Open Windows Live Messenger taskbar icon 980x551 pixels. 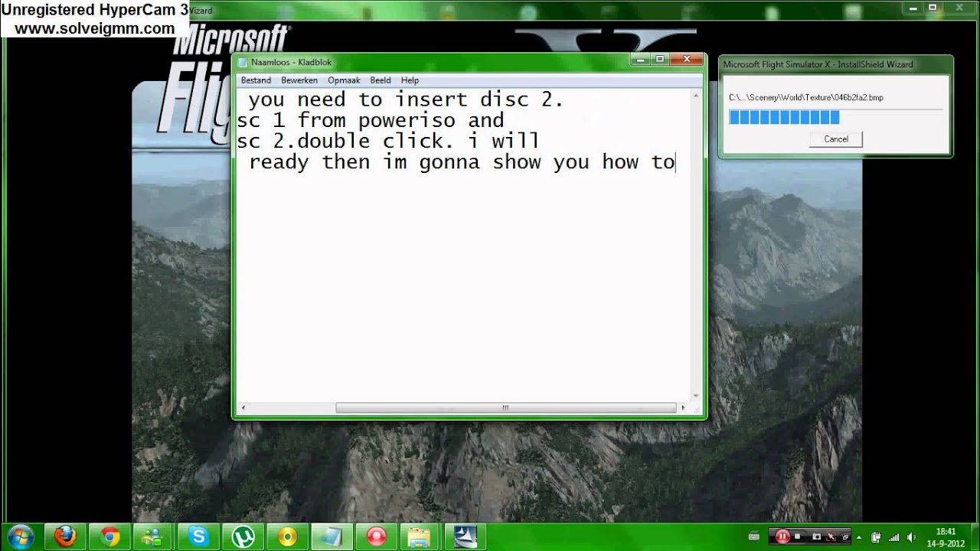click(154, 536)
